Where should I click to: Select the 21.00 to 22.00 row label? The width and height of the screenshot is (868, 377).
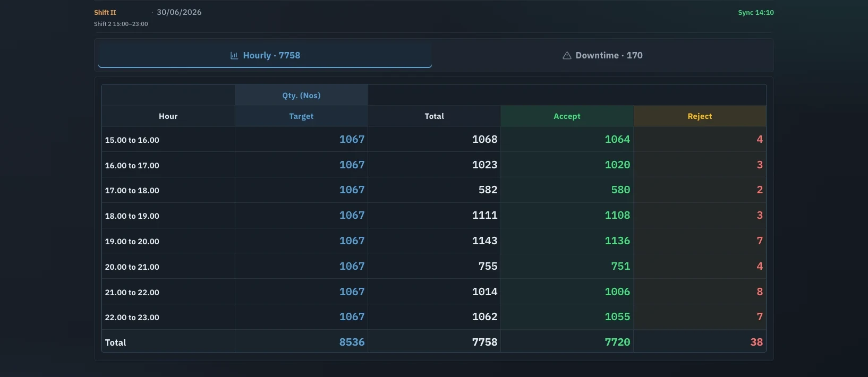(132, 293)
